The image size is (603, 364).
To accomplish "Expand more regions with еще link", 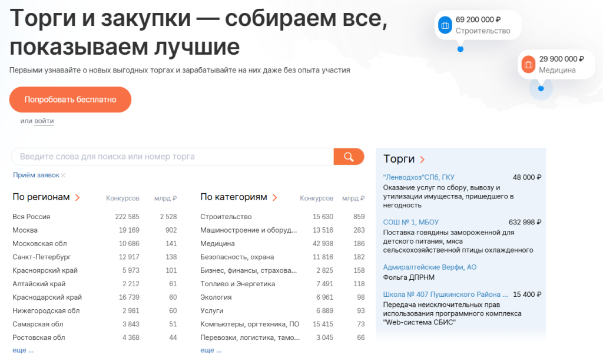I will (23, 350).
